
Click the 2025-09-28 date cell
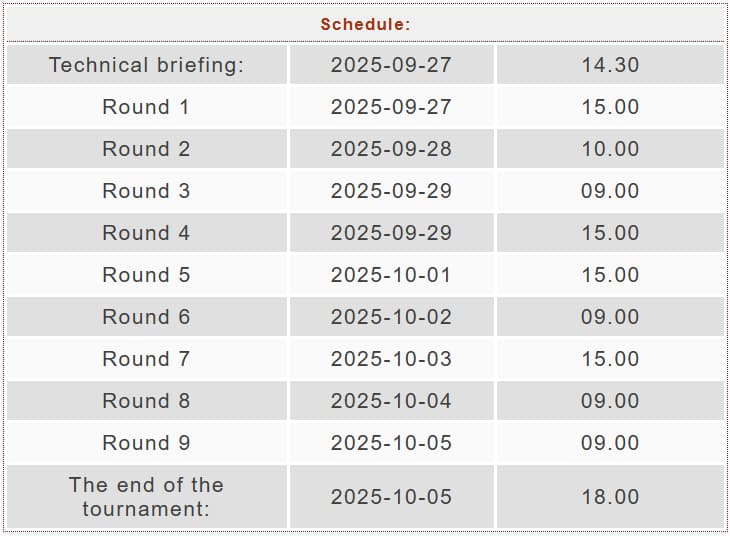pyautogui.click(x=391, y=149)
